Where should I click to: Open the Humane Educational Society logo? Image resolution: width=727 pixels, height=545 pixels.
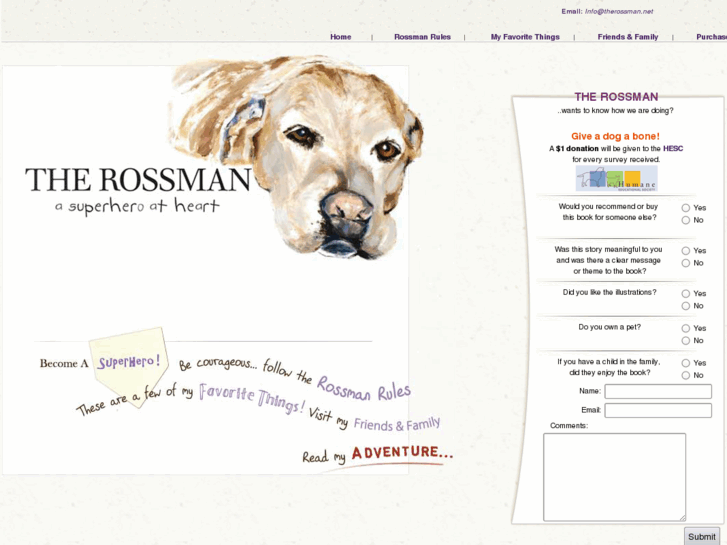click(x=616, y=178)
